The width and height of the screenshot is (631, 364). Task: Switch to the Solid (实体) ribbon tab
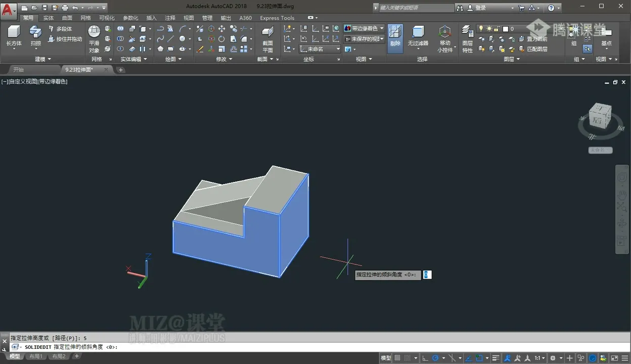click(49, 18)
